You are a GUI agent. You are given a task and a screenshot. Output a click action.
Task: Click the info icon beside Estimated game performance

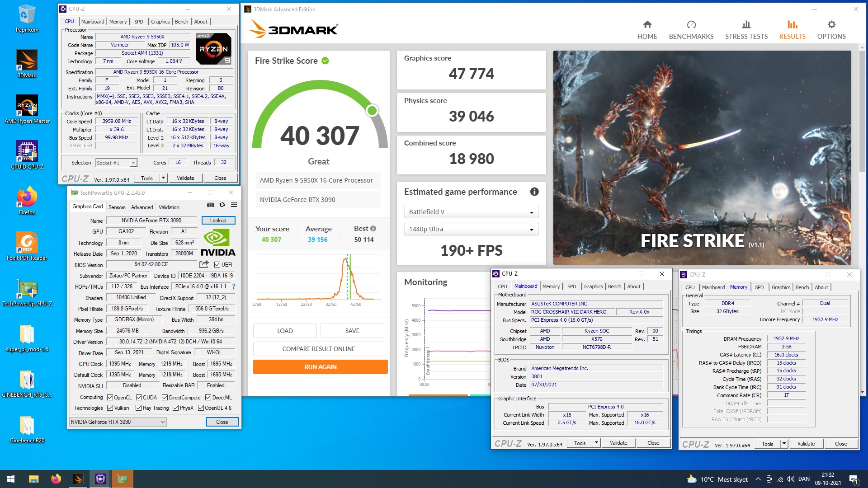[x=534, y=192]
